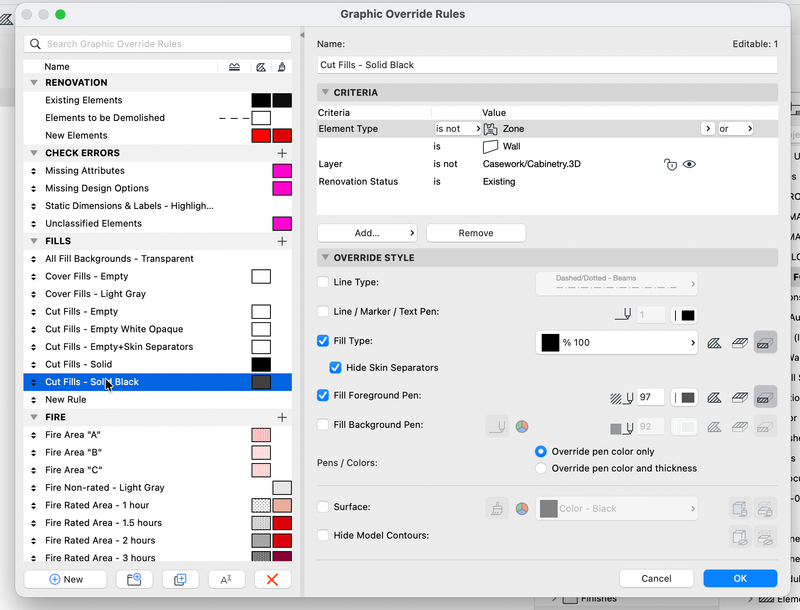This screenshot has width=800, height=610.
Task: Click the duplicate rule icon button
Action: pyautogui.click(x=180, y=579)
